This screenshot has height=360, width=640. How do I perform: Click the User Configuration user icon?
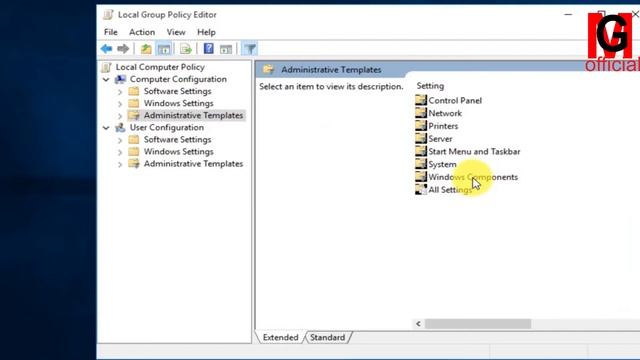pyautogui.click(x=120, y=127)
